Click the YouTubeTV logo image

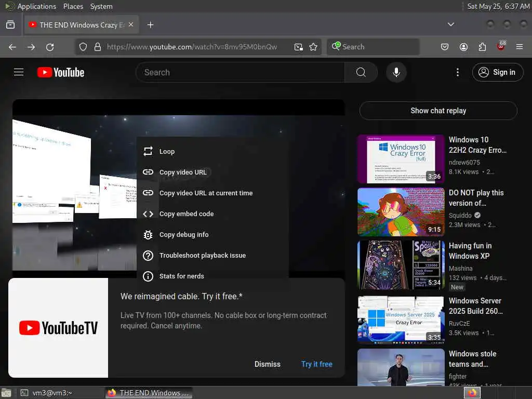(x=58, y=328)
